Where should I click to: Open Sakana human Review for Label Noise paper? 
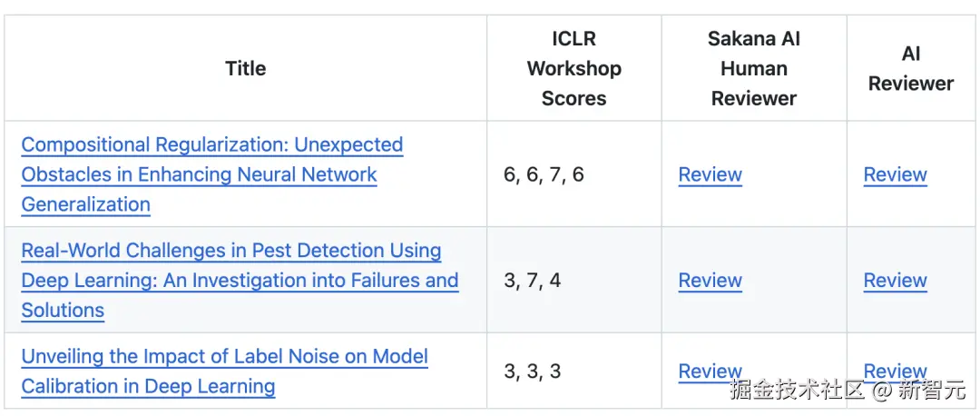click(x=710, y=371)
